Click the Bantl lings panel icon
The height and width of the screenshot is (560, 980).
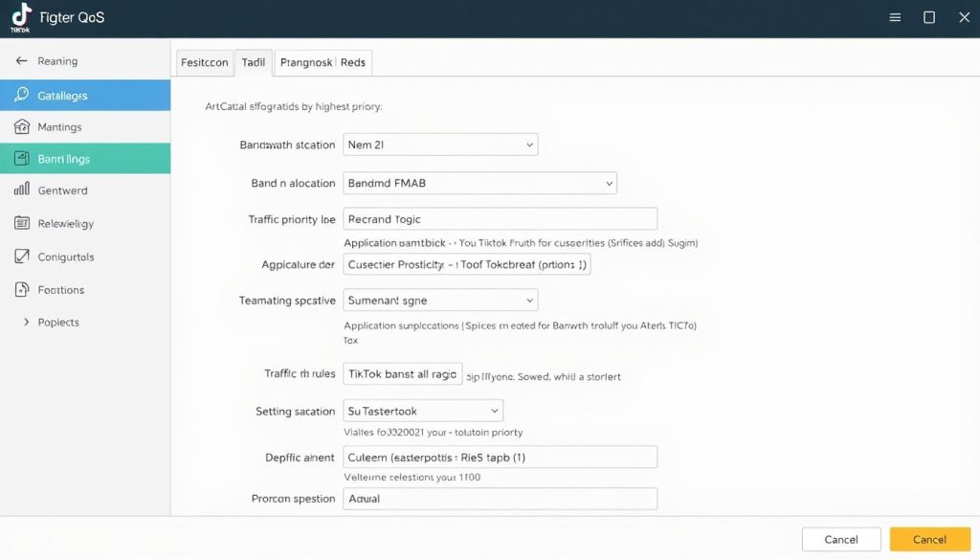click(x=22, y=158)
